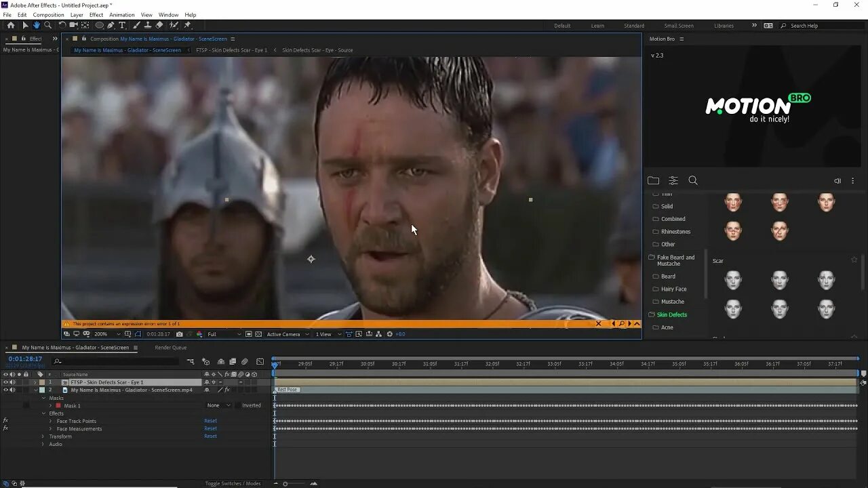
Task: Open the 1 View layout dropdown
Action: click(328, 334)
